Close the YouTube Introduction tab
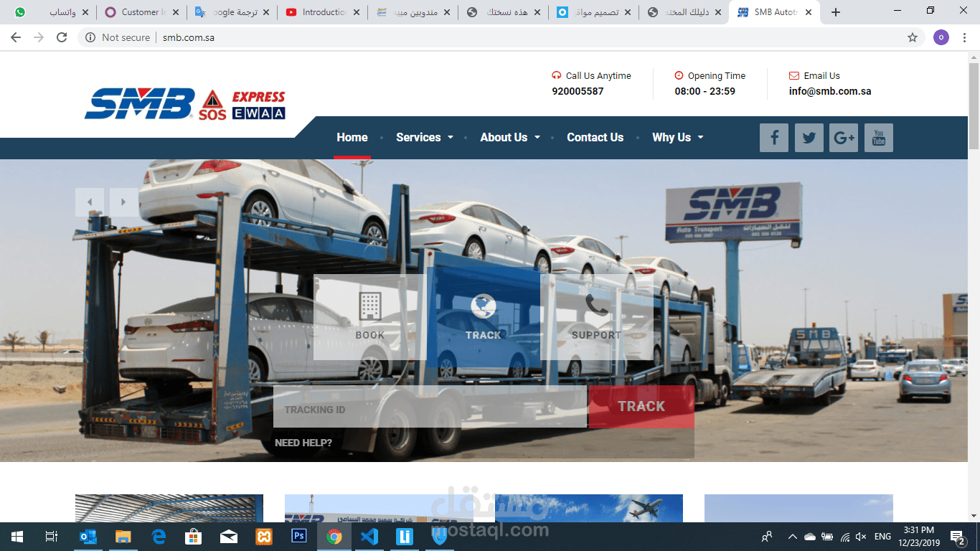980x551 pixels. [357, 12]
